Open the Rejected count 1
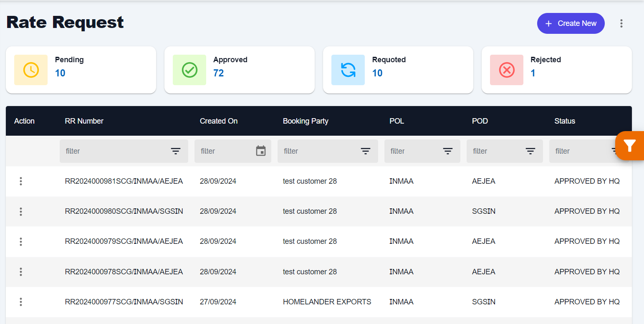Screen dimensions: 644x324 [533, 73]
